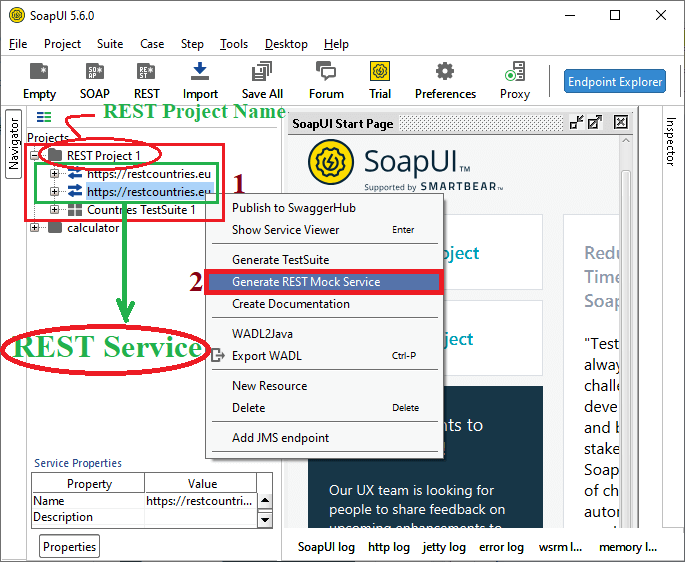The image size is (685, 564).
Task: Create an Empty project from the toolbar
Action: coord(39,81)
